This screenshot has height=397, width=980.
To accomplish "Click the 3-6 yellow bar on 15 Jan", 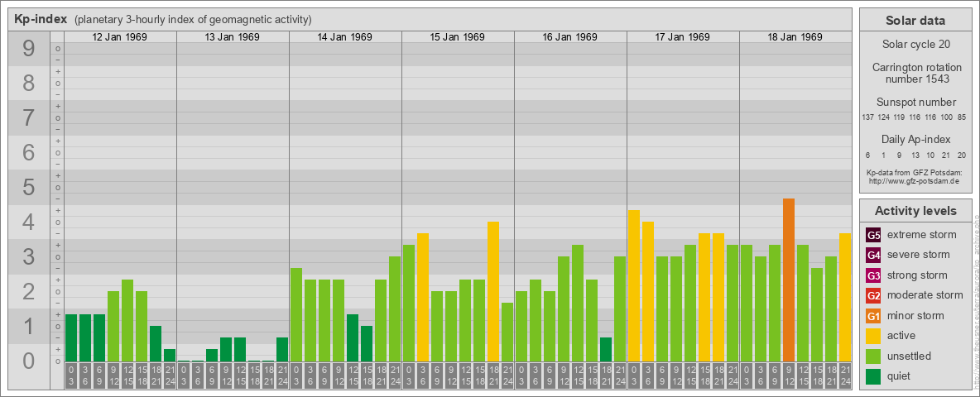I will (x=422, y=297).
